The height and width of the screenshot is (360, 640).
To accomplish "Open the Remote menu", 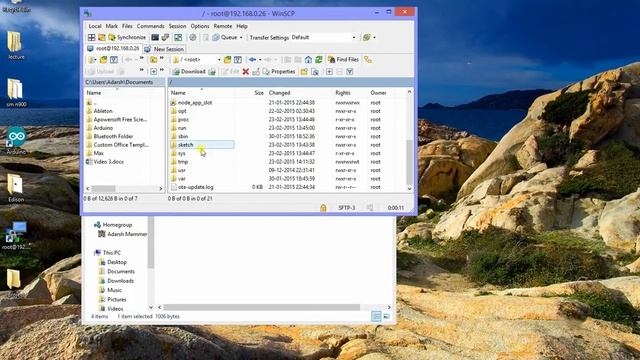I will [x=223, y=26].
